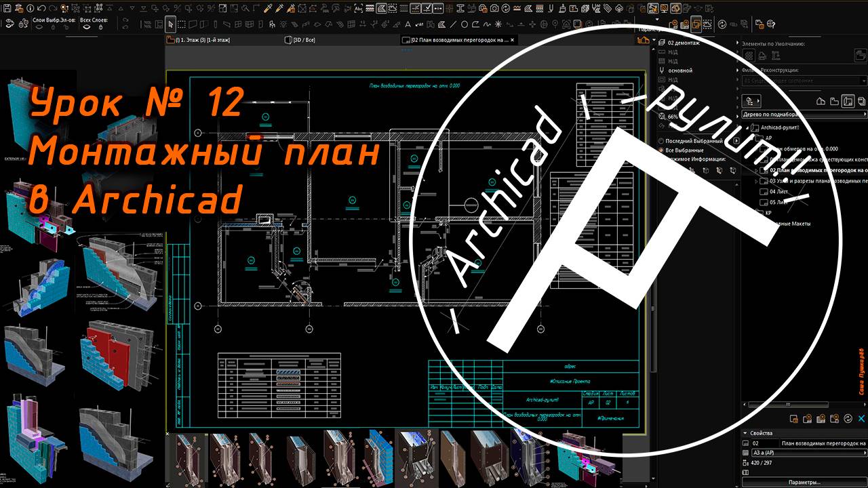Toggle lock under 'Всех Слоев'
This screenshot has width=868, height=488.
[x=100, y=28]
